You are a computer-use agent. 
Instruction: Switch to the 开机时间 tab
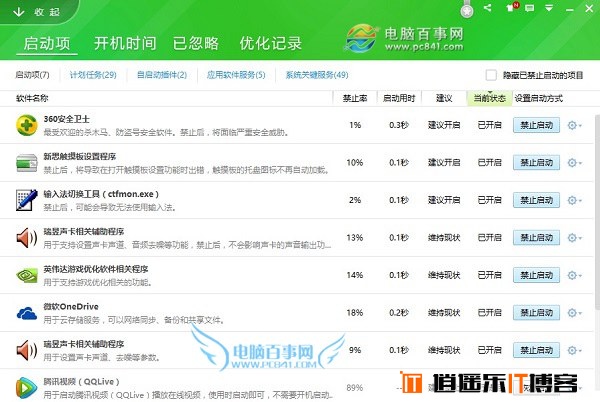125,44
